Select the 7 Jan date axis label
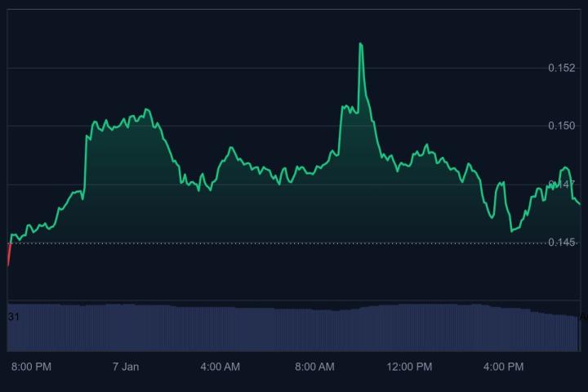 click(x=126, y=367)
